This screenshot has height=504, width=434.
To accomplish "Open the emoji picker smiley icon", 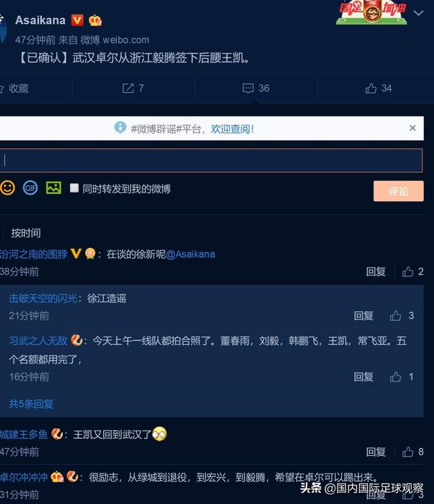I will click(7, 188).
